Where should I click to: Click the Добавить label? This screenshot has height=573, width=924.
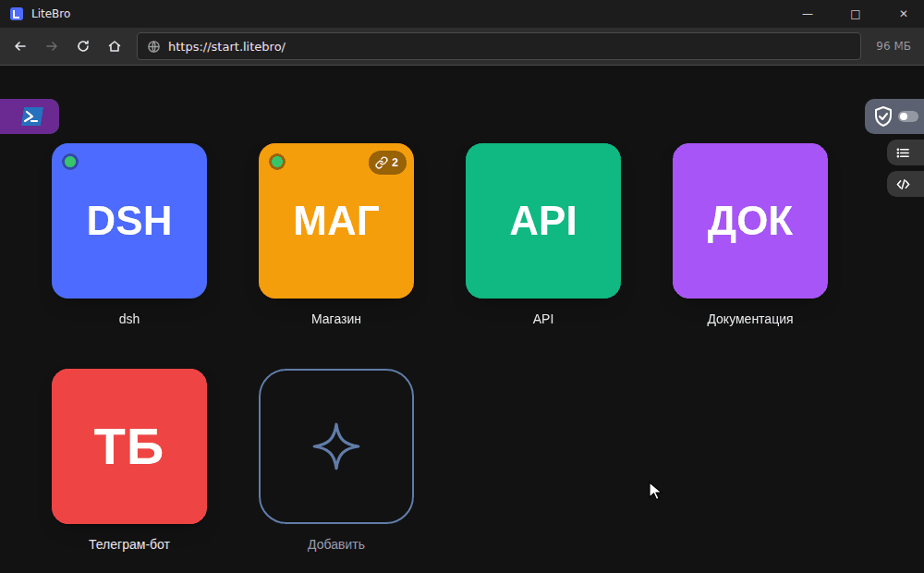click(x=336, y=544)
